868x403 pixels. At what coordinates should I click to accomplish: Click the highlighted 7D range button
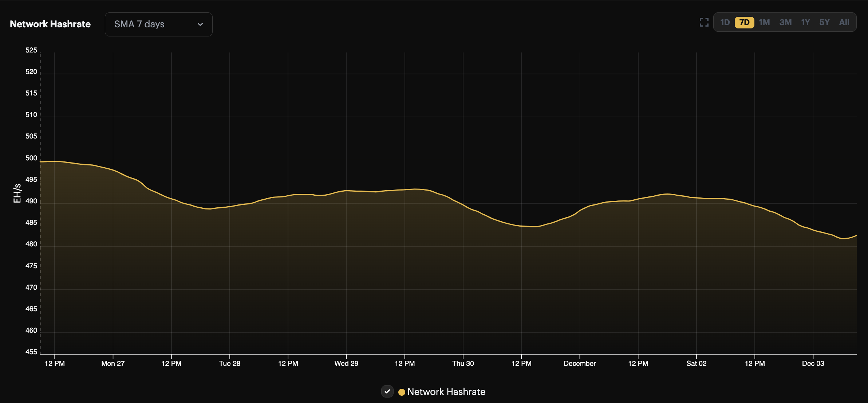(745, 22)
